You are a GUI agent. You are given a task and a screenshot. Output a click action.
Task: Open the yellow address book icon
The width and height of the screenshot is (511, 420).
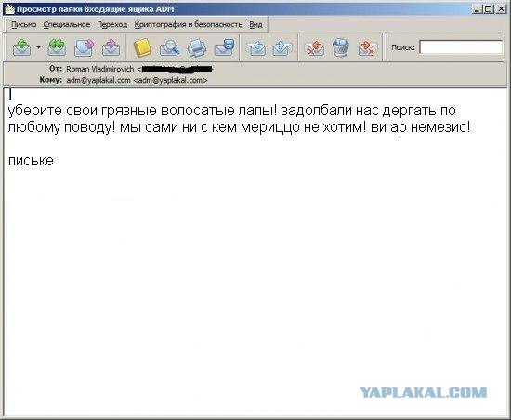pos(142,47)
